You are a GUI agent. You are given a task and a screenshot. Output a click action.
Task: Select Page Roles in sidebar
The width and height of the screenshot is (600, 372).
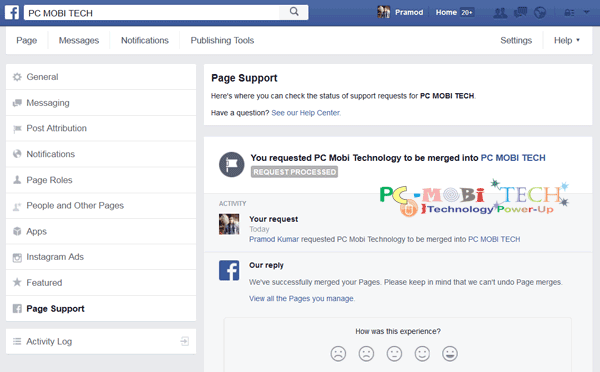coord(101,180)
